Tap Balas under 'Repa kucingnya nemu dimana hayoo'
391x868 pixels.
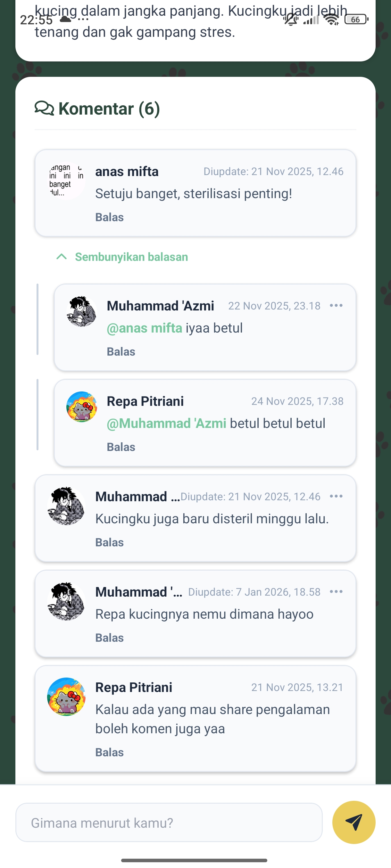[x=109, y=638]
